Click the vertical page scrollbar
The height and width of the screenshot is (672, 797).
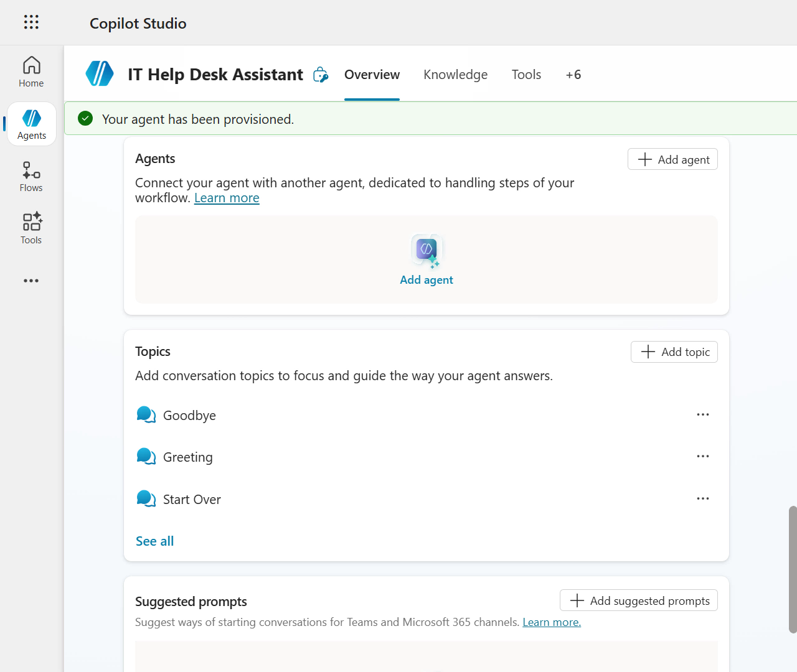tap(792, 569)
